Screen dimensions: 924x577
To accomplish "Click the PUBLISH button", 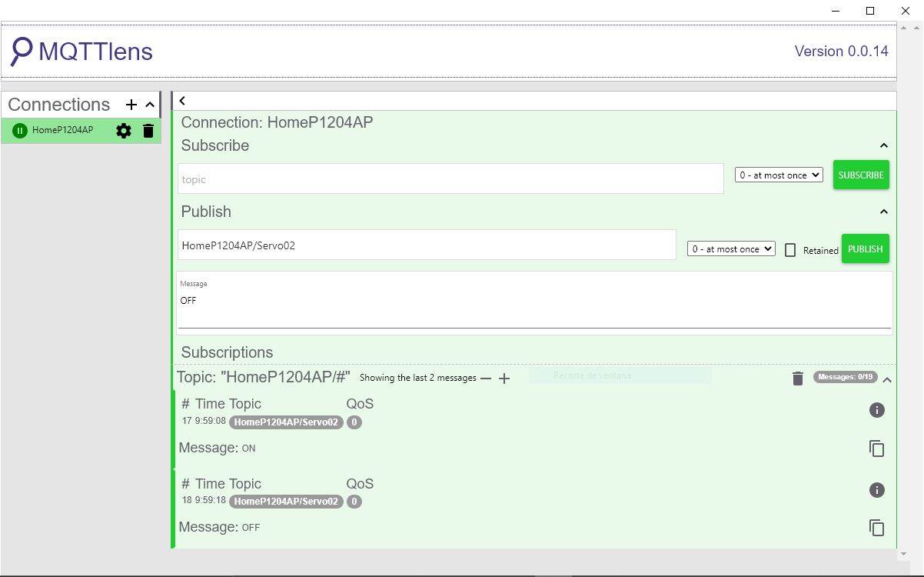I will [x=866, y=248].
